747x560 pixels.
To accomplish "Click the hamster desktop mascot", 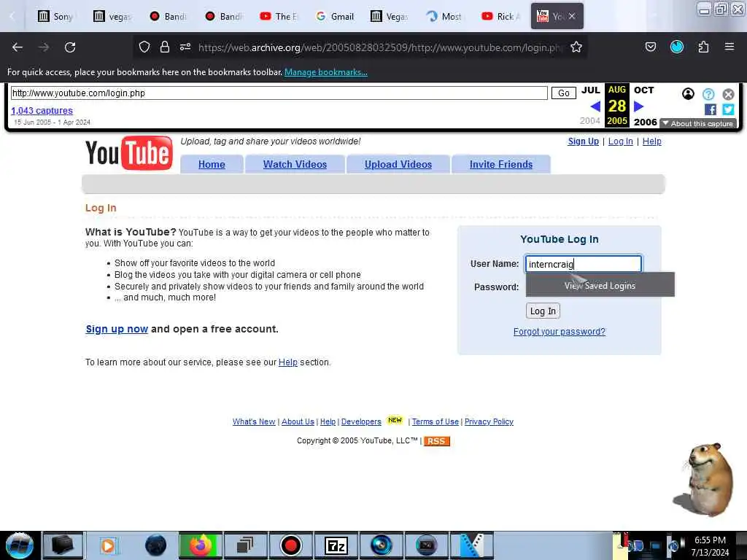I will click(x=704, y=480).
